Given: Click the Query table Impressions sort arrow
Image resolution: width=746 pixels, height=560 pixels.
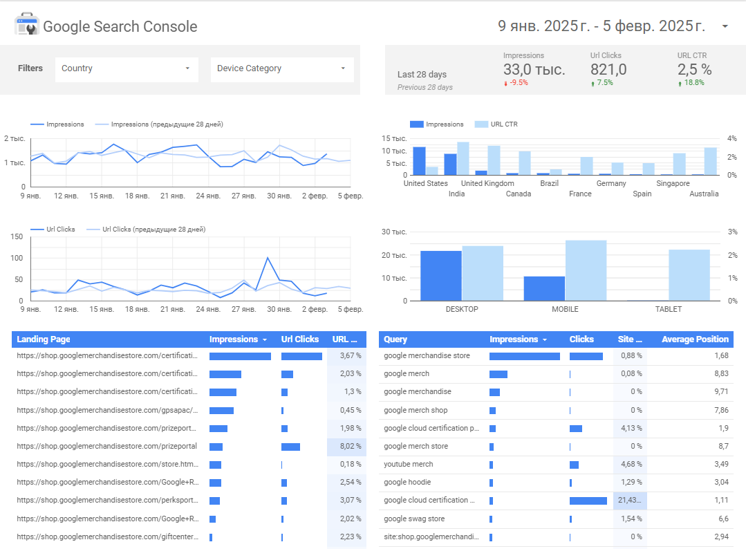Looking at the screenshot, I should [545, 339].
